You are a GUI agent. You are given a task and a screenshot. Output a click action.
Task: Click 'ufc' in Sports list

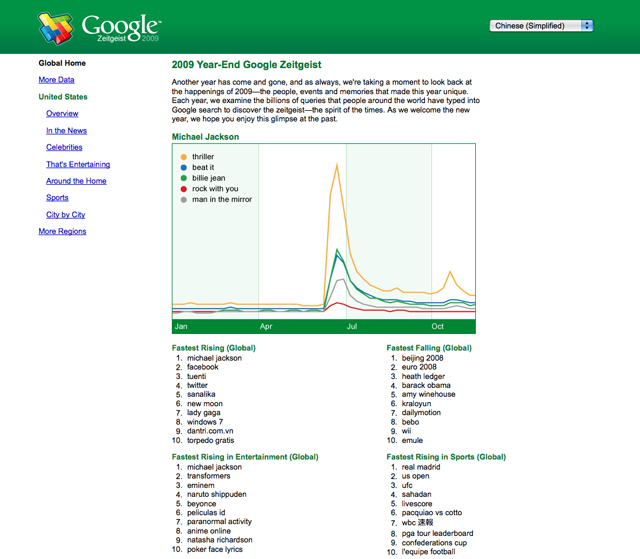pos(407,485)
